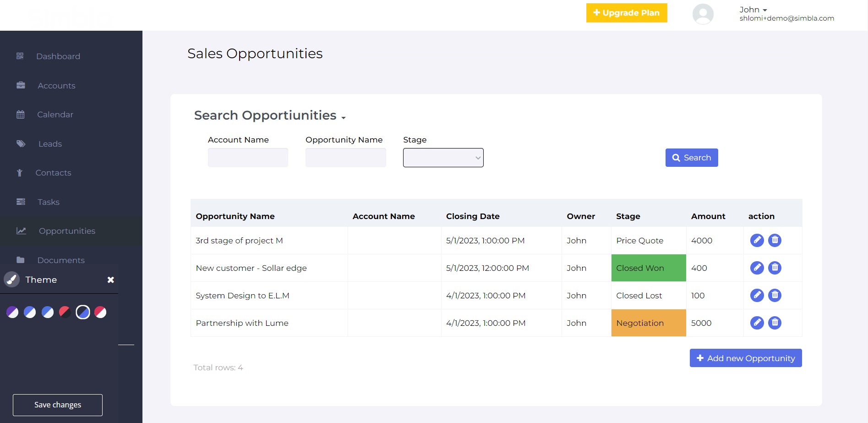
Task: Close the Theme panel
Action: coord(110,280)
